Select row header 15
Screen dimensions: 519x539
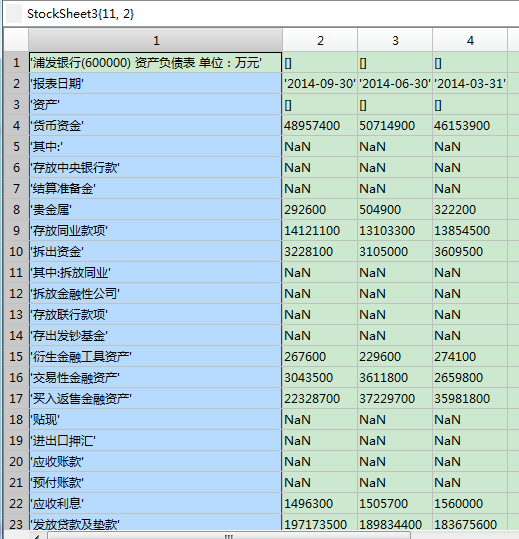tap(16, 356)
